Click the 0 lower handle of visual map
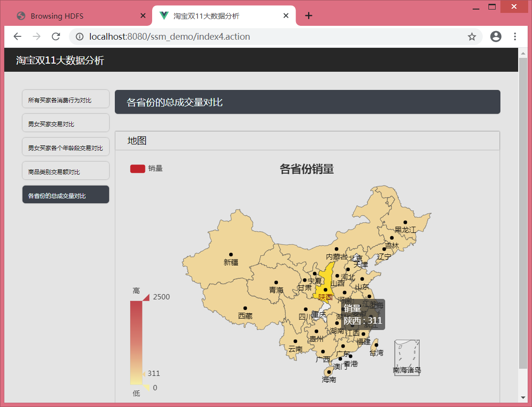The width and height of the screenshot is (532, 407). 146,387
